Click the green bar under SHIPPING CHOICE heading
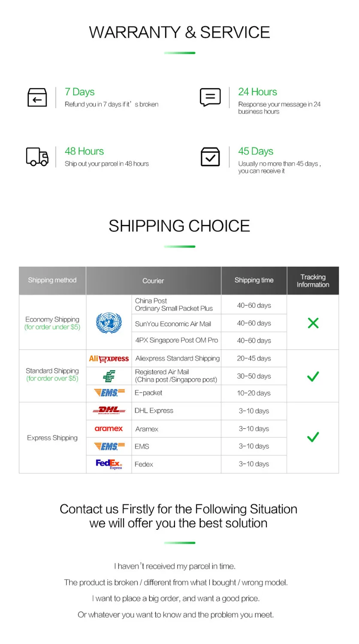Viewport: 359px width, 644px height. [x=180, y=246]
